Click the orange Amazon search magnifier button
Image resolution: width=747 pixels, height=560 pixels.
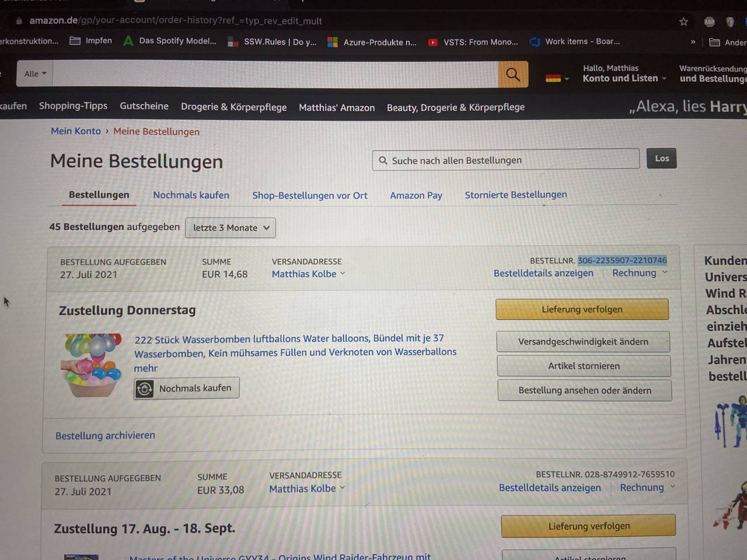click(x=513, y=74)
